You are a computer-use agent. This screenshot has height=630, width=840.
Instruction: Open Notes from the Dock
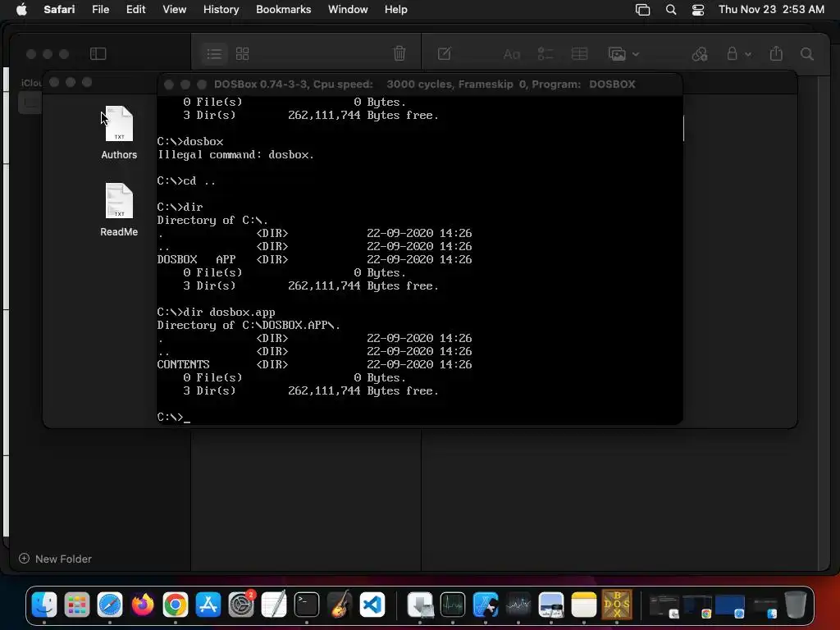584,605
